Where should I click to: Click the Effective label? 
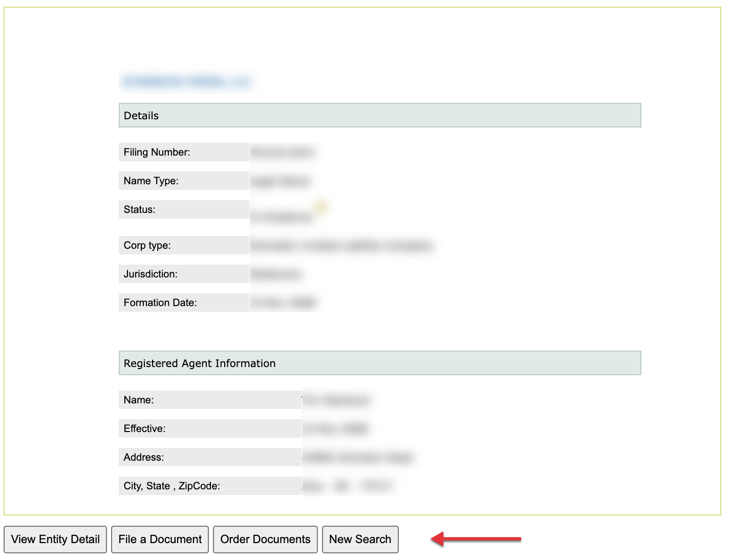pos(144,428)
